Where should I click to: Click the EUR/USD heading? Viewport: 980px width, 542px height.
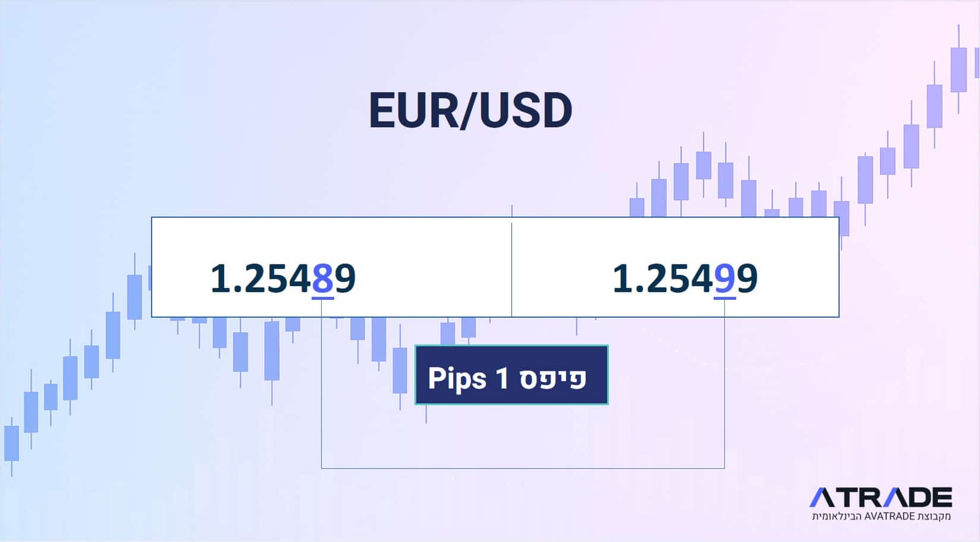[x=470, y=111]
